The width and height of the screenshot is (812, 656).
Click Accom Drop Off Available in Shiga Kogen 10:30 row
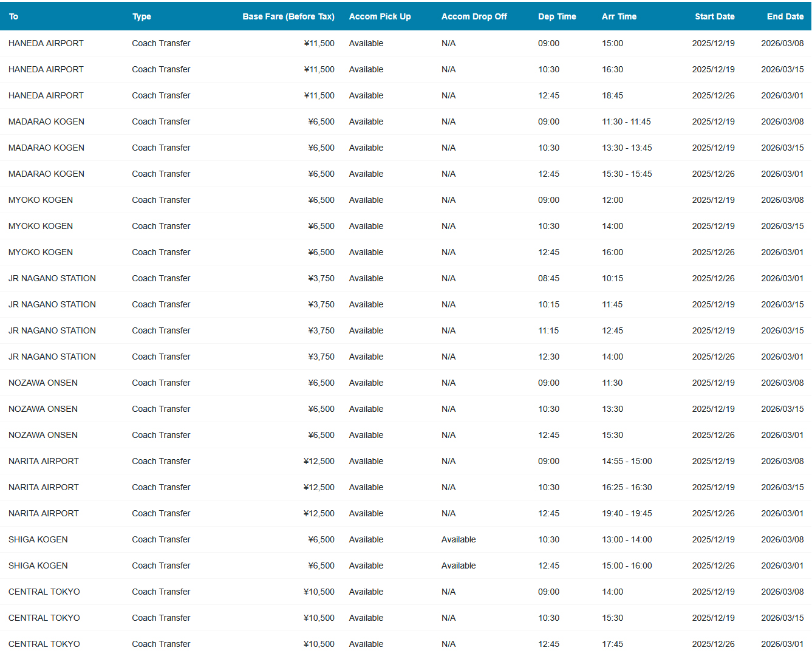pyautogui.click(x=459, y=539)
